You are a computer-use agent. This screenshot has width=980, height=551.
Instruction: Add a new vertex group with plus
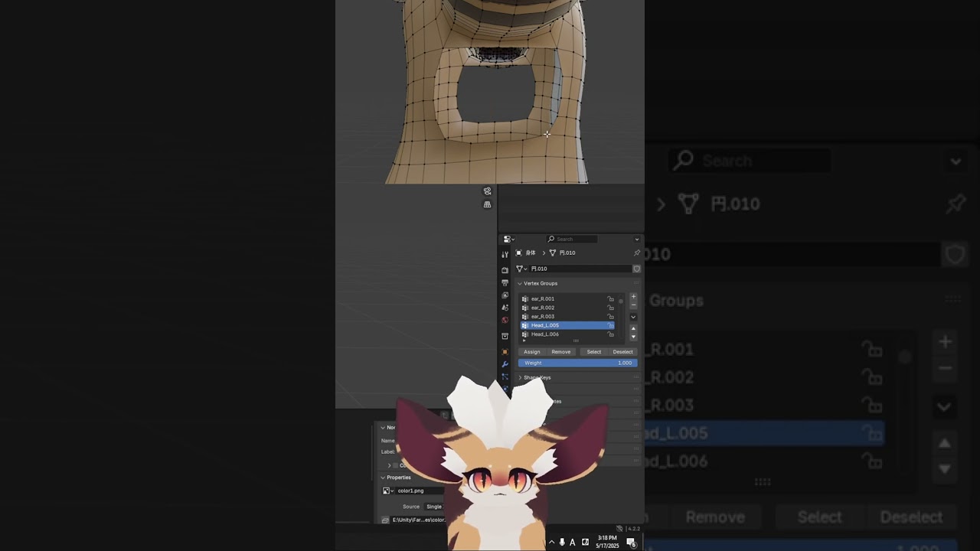[633, 296]
